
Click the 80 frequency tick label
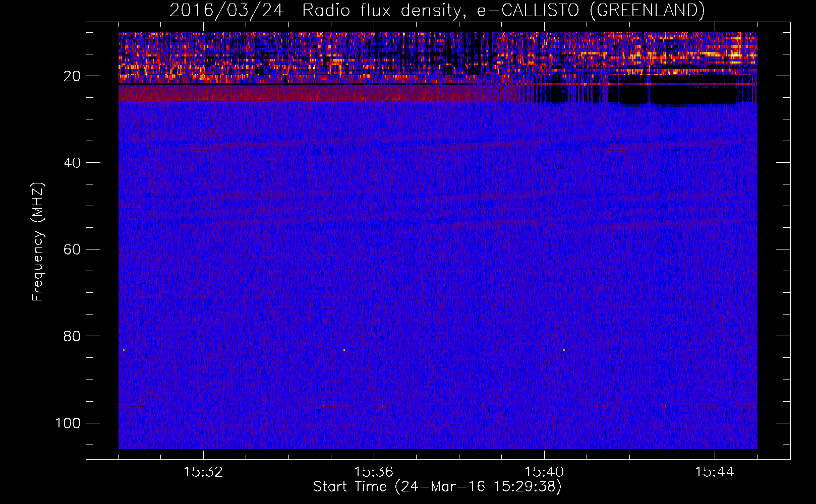point(72,336)
